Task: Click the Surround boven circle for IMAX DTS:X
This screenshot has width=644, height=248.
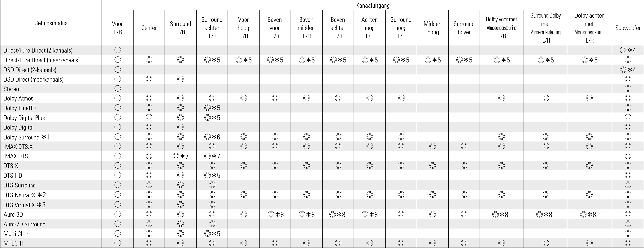Action: pos(464,146)
